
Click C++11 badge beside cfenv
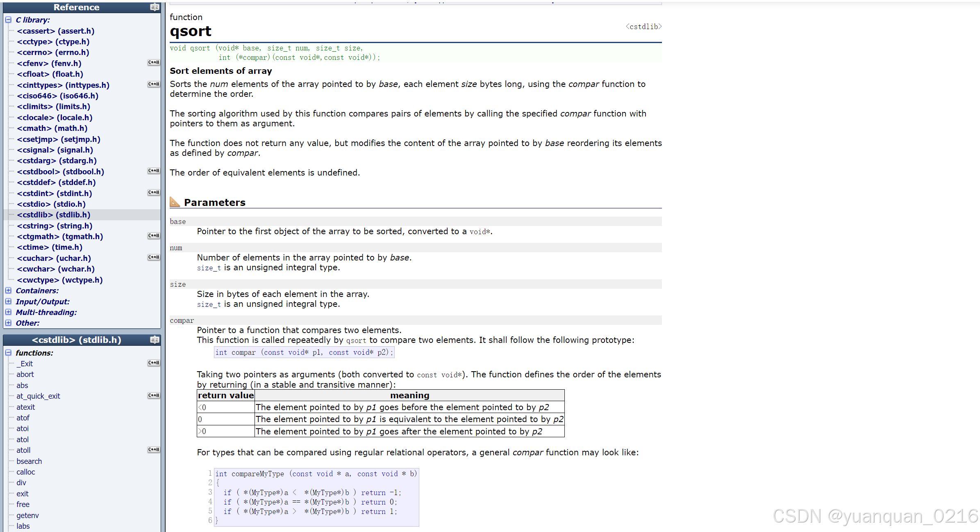[x=154, y=63]
